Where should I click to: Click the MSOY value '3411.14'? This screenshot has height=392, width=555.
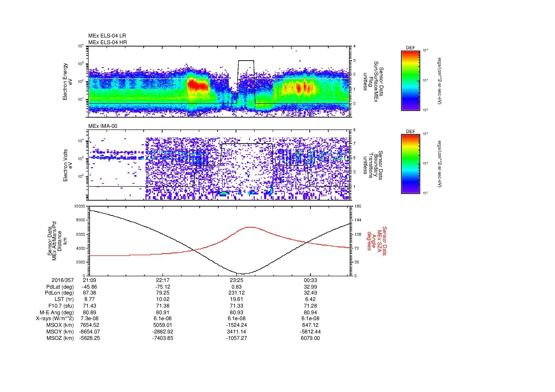(x=236, y=332)
